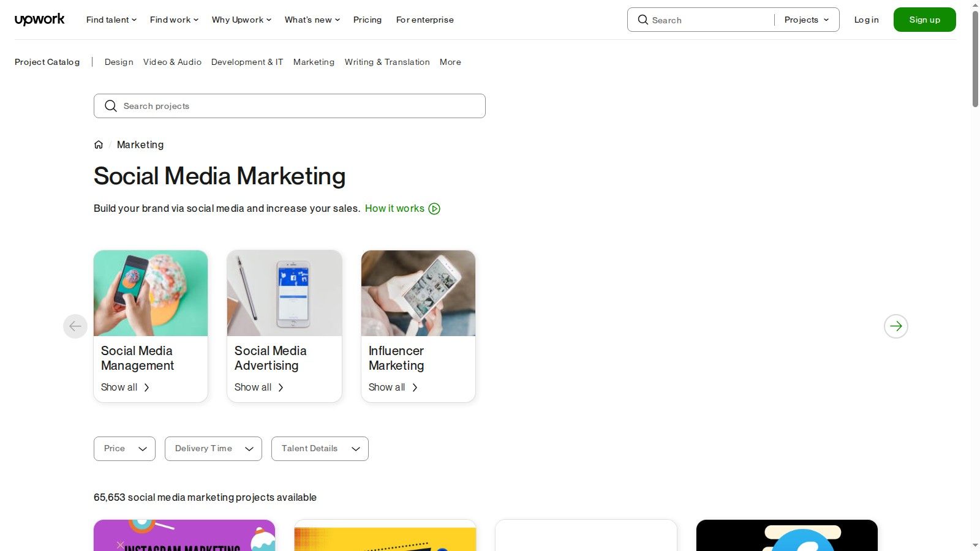The image size is (980, 551).
Task: Click the 'How it works' link
Action: [394, 208]
